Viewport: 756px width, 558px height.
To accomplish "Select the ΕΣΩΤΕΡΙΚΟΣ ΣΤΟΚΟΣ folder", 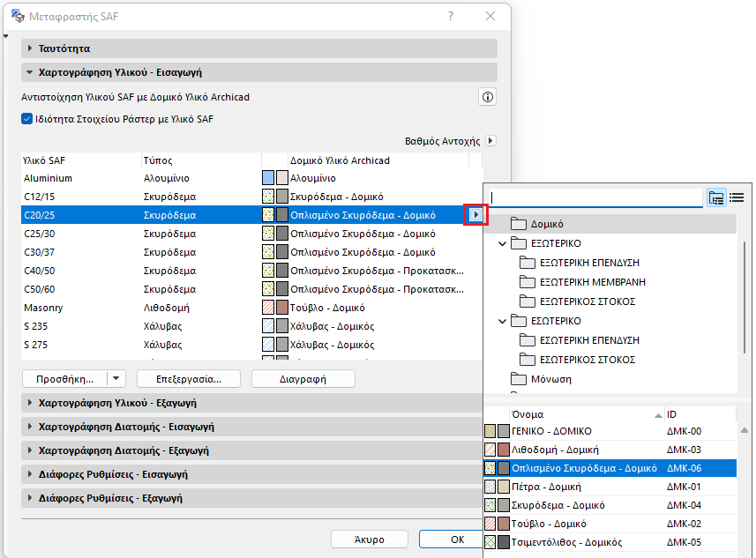I will pyautogui.click(x=588, y=360).
